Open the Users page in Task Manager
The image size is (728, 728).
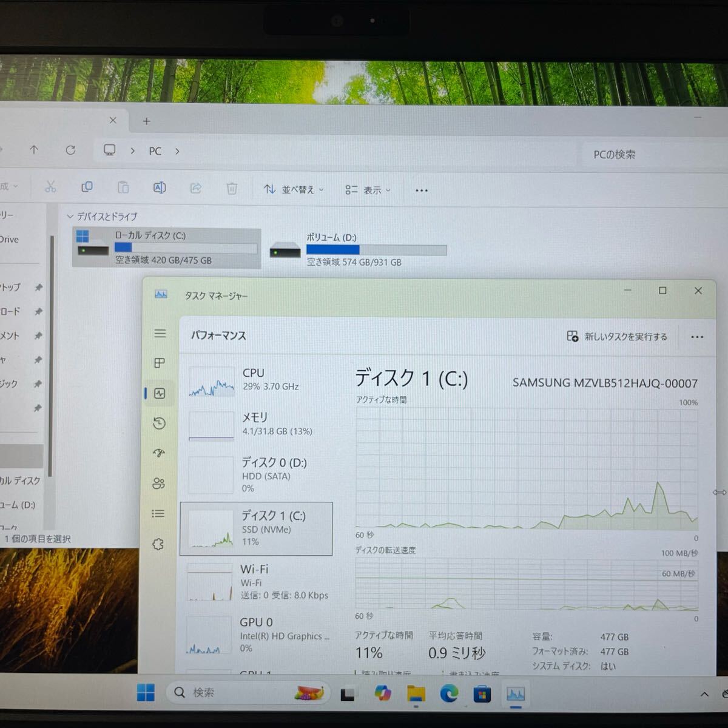coord(159,484)
